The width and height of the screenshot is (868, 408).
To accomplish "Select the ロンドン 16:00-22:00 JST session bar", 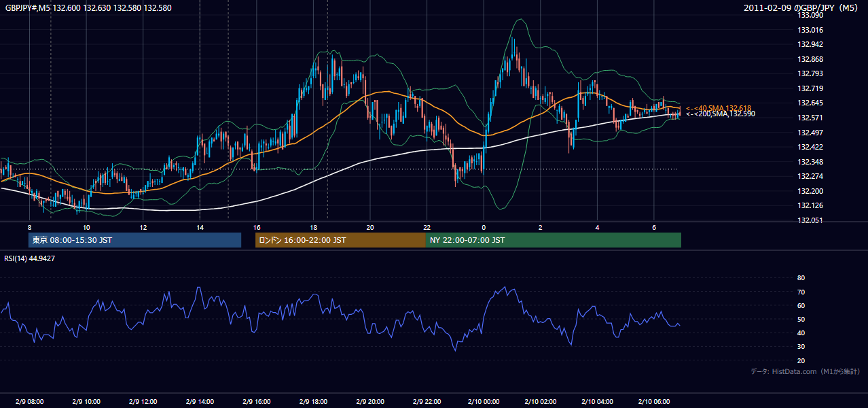I will coord(340,240).
